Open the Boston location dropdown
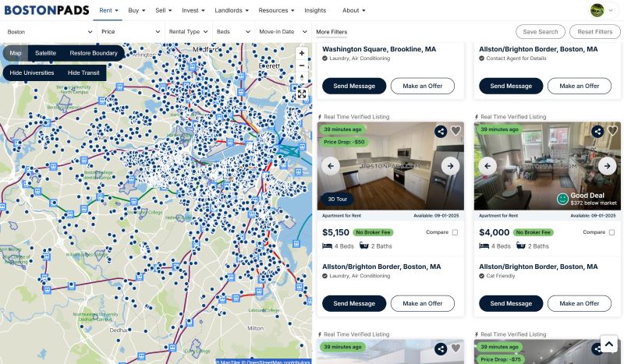The width and height of the screenshot is (624, 364). point(49,32)
